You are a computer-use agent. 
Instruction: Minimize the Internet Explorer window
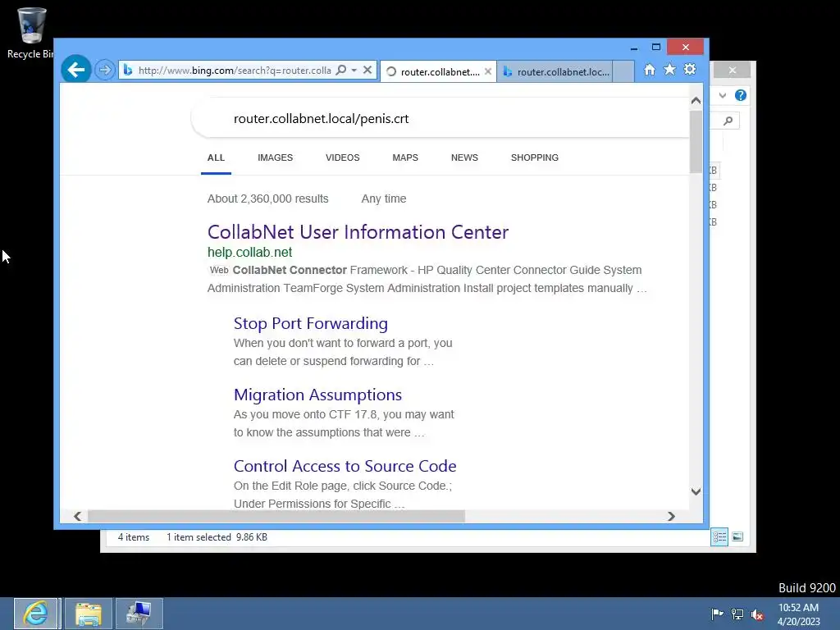pyautogui.click(x=634, y=48)
